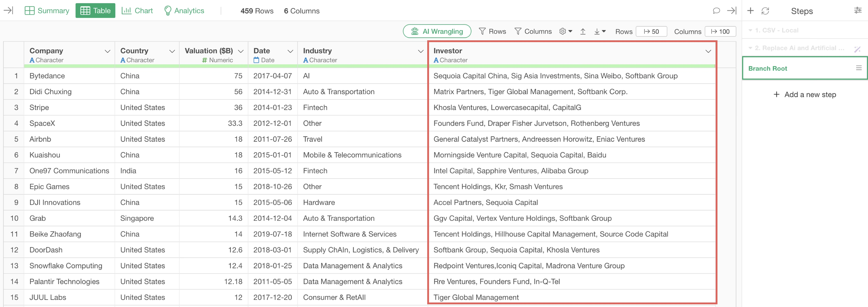Select Consumer & RetAIl industry cell
Screen dimensions: 868x307
[x=362, y=298]
